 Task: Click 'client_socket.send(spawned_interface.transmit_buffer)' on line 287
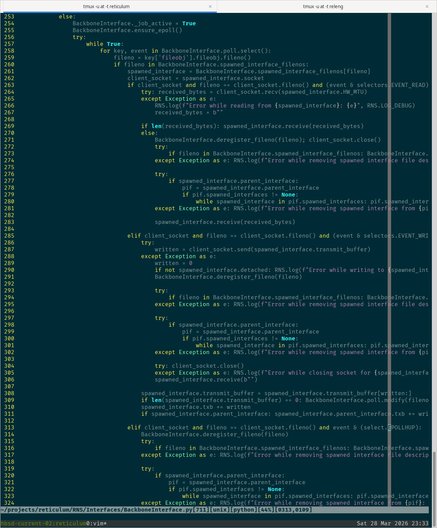point(279,250)
